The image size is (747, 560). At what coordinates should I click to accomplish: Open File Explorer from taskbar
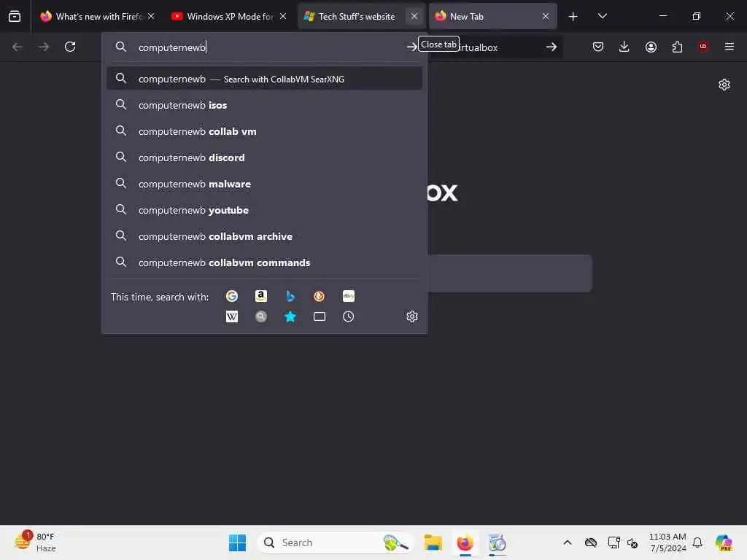[433, 542]
